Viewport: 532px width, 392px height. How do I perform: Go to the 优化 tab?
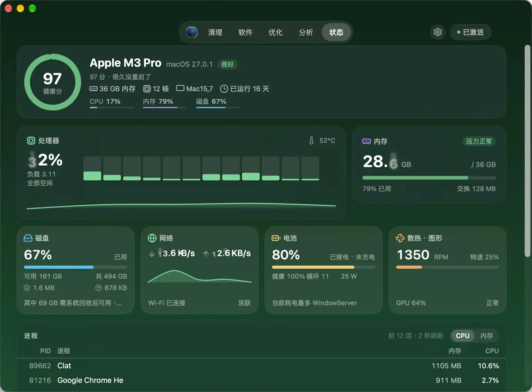point(276,32)
